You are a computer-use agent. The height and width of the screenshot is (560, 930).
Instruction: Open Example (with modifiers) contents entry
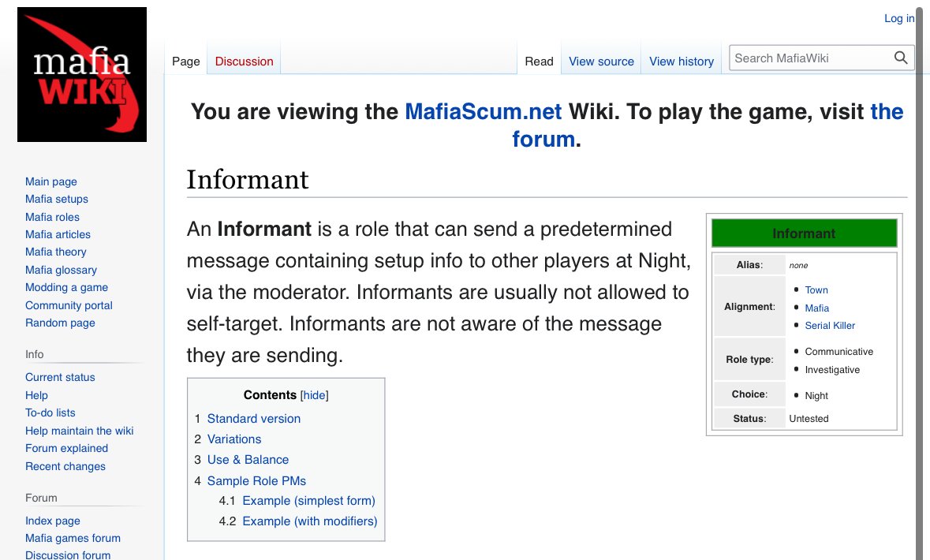click(x=309, y=521)
